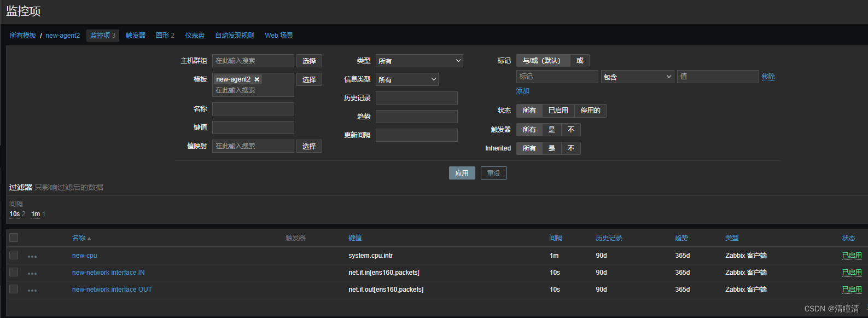The image size is (868, 318).
Task: Click 添加 to add tag filter
Action: tap(523, 91)
